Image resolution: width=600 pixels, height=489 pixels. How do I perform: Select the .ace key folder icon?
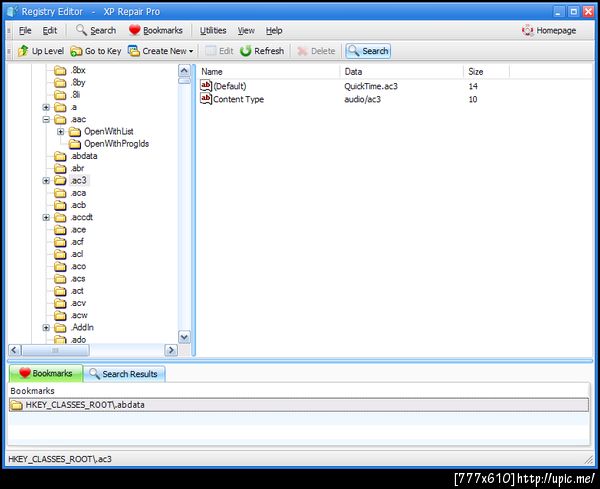pyautogui.click(x=60, y=230)
